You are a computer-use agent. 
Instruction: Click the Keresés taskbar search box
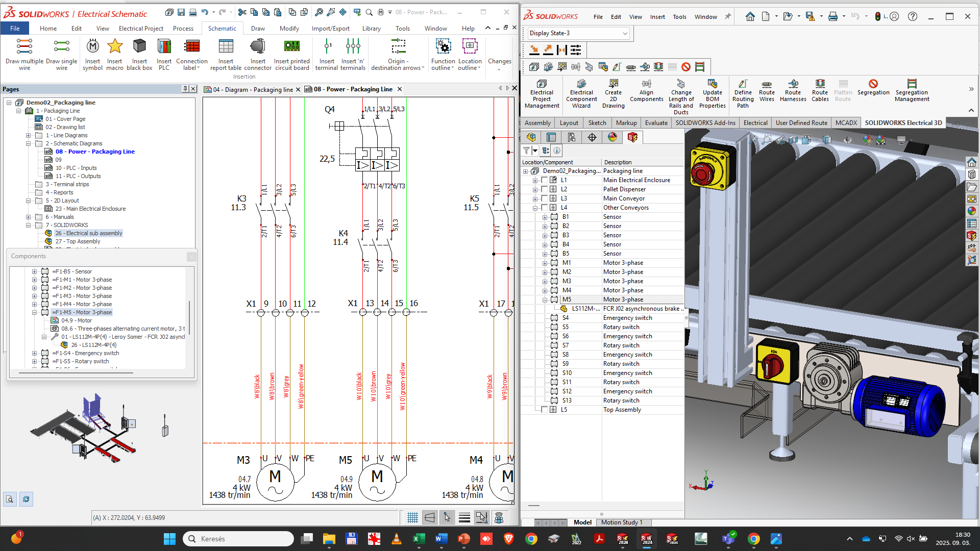pos(238,539)
